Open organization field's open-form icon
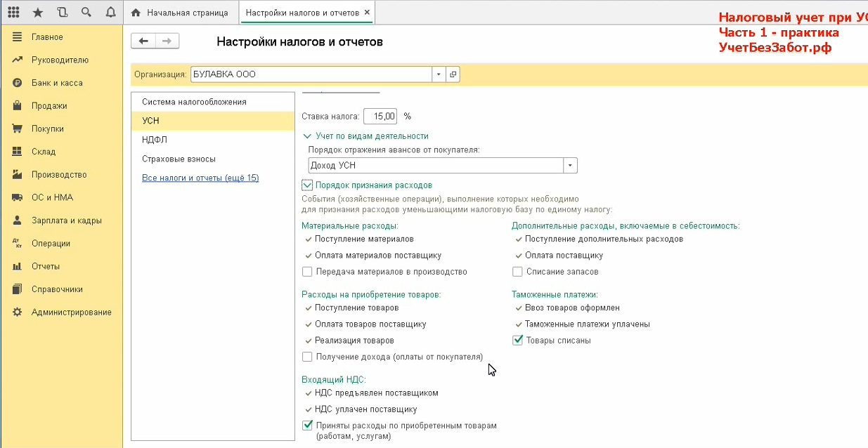 pos(453,74)
